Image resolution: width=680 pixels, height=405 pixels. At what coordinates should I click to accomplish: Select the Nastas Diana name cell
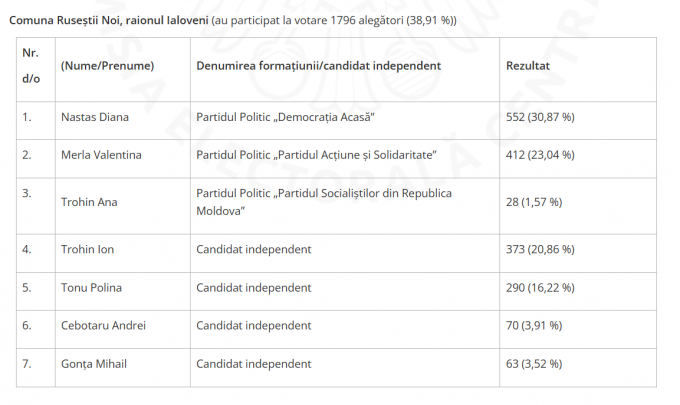[x=123, y=121]
